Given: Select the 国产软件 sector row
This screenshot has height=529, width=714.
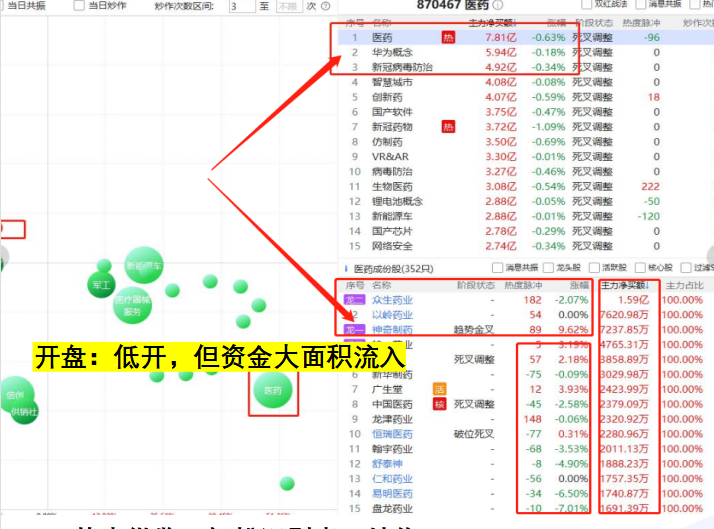Looking at the screenshot, I should coord(526,112).
